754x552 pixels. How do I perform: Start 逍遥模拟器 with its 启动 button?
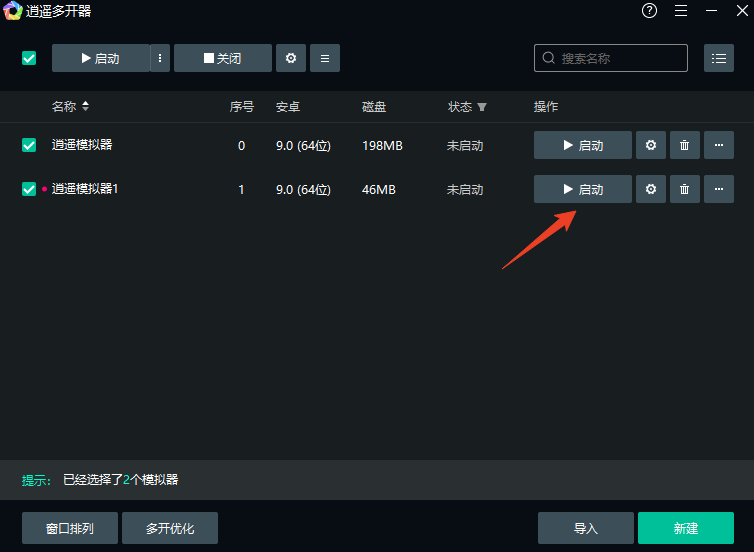pos(583,145)
